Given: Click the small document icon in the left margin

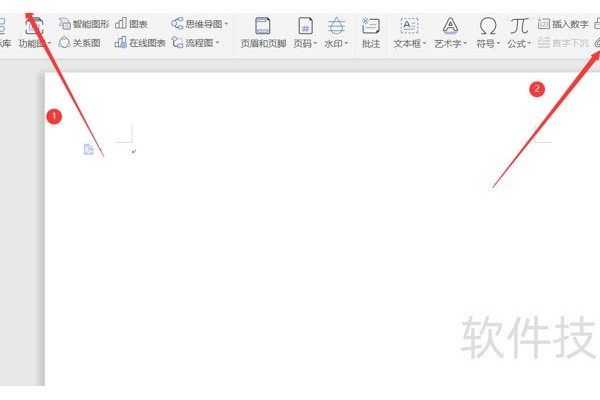Looking at the screenshot, I should click(88, 149).
